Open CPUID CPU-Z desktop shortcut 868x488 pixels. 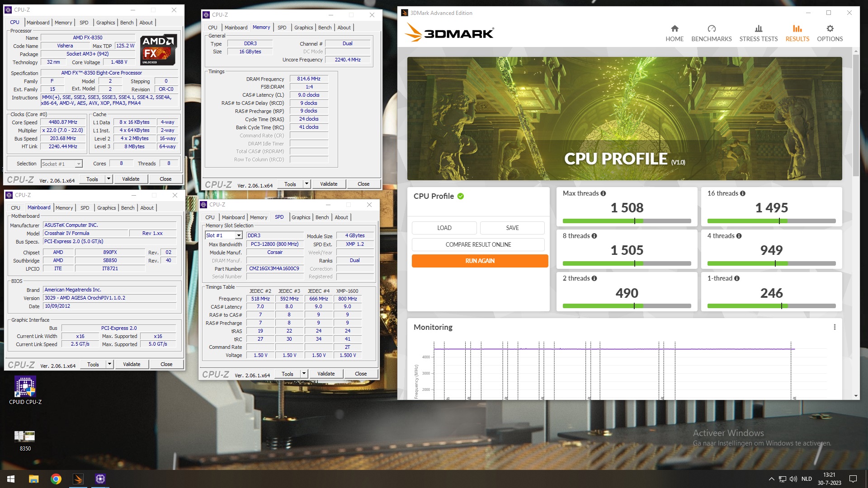[x=25, y=390]
